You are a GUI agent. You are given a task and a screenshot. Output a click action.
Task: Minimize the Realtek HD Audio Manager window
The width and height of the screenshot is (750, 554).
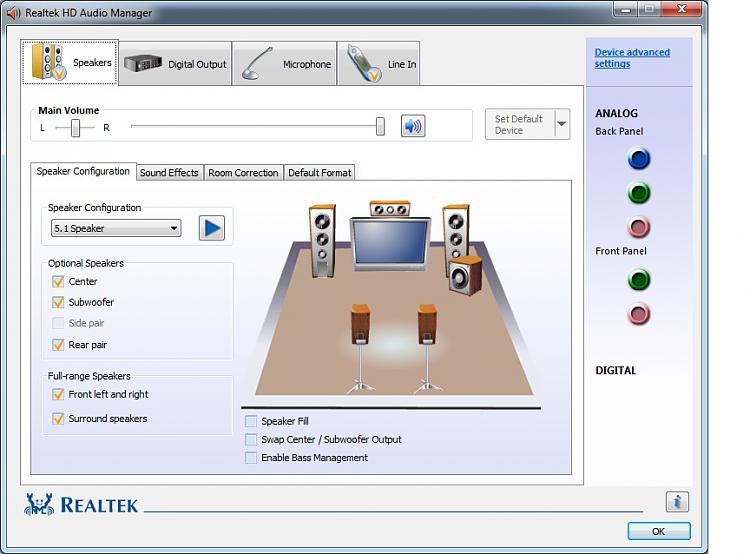626,10
